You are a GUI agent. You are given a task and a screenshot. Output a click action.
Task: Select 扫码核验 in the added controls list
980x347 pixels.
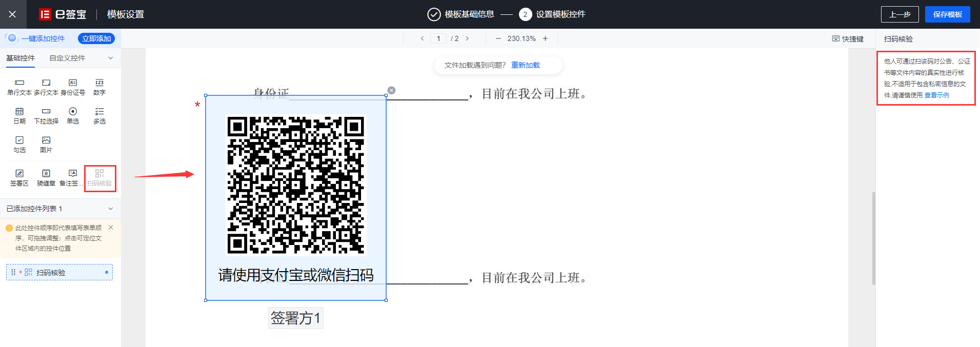click(x=59, y=272)
